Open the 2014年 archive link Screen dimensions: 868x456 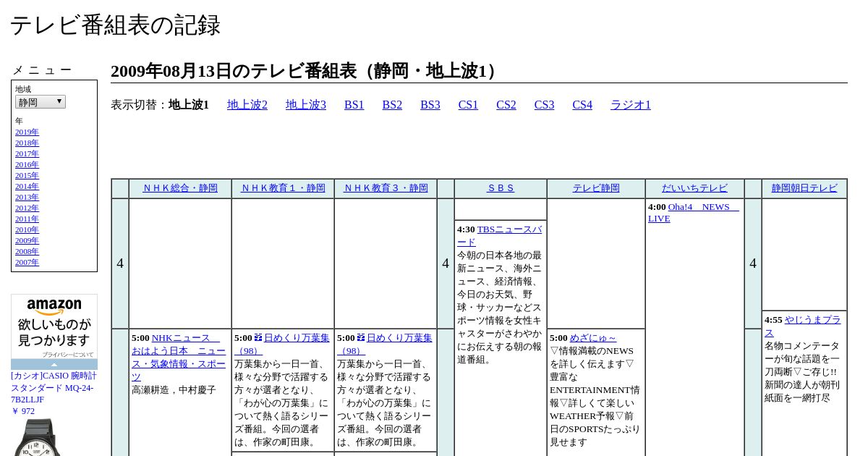[27, 186]
